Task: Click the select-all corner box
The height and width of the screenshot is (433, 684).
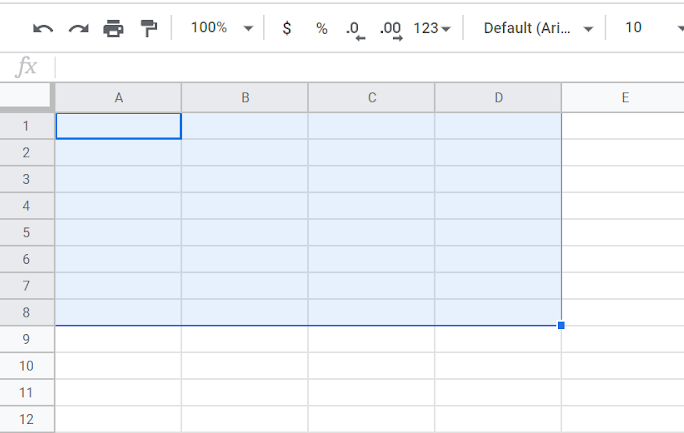Action: [25, 95]
